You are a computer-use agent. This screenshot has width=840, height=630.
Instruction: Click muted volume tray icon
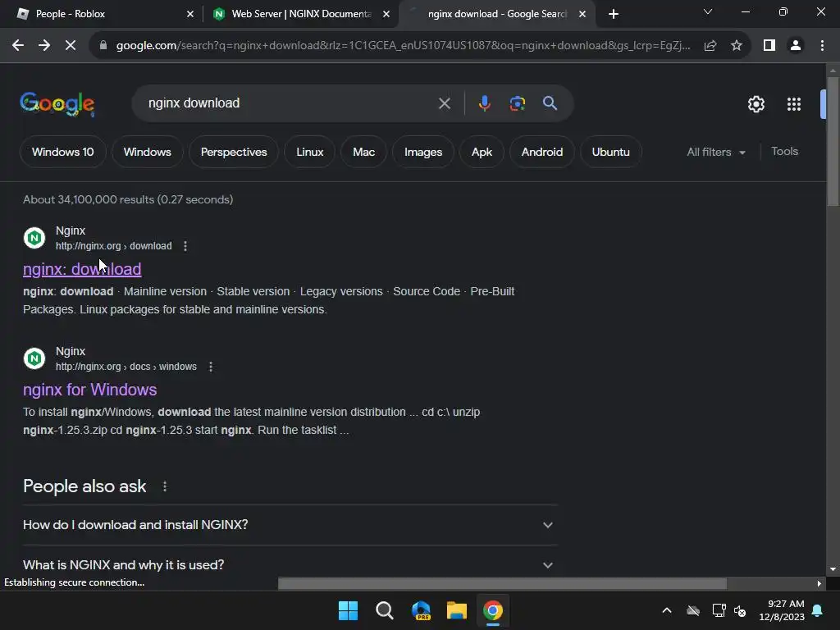click(x=740, y=610)
